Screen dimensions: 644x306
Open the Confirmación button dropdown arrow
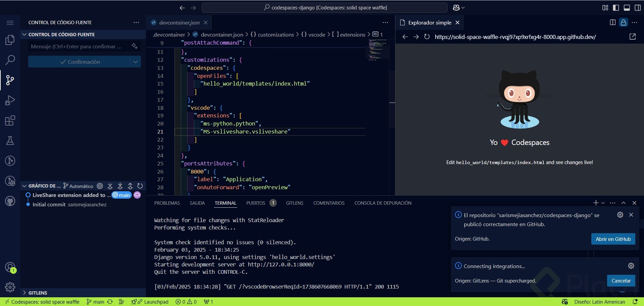(136, 62)
